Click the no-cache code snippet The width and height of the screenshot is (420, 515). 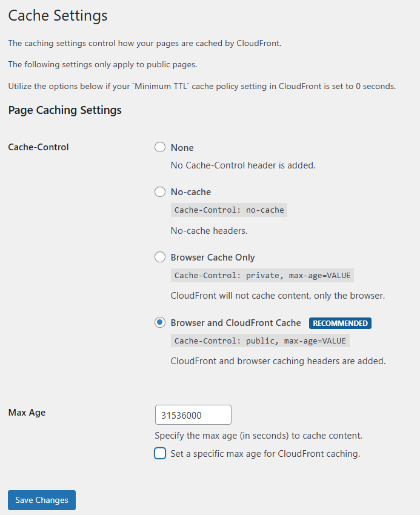[228, 210]
